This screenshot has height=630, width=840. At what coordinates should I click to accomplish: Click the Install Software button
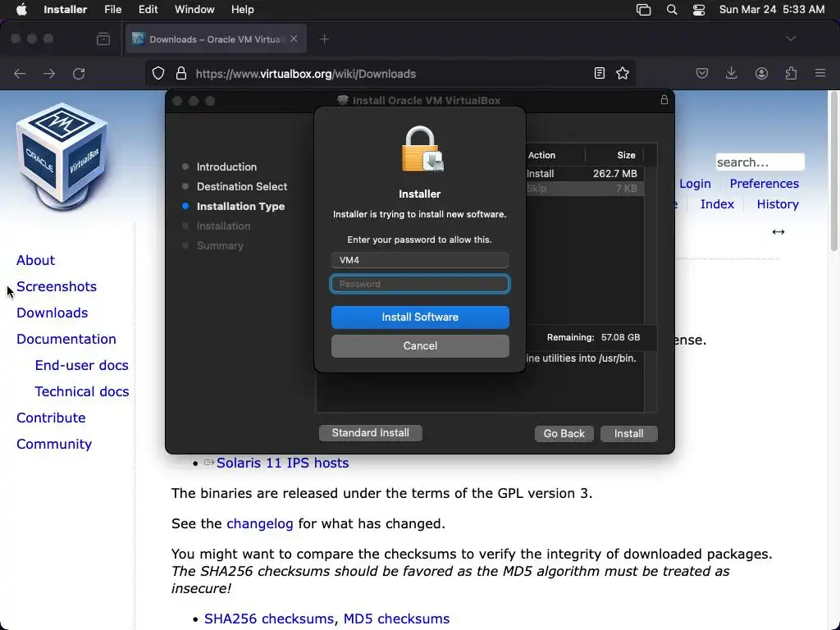(x=420, y=317)
